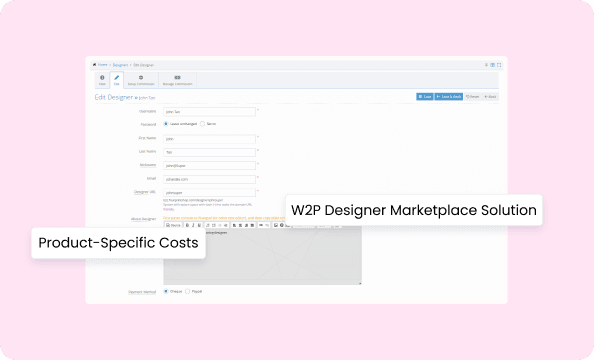
Task: Click into the First Name field
Action: [x=209, y=139]
